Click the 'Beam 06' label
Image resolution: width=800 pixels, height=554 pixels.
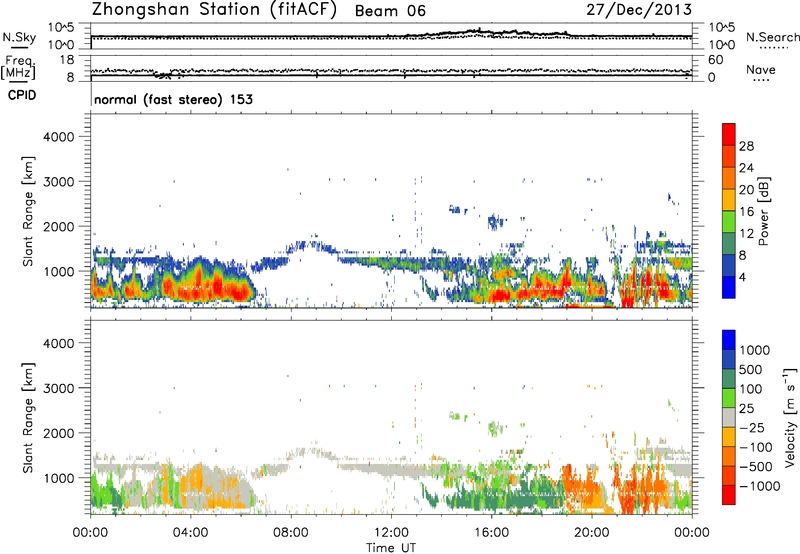pos(390,11)
